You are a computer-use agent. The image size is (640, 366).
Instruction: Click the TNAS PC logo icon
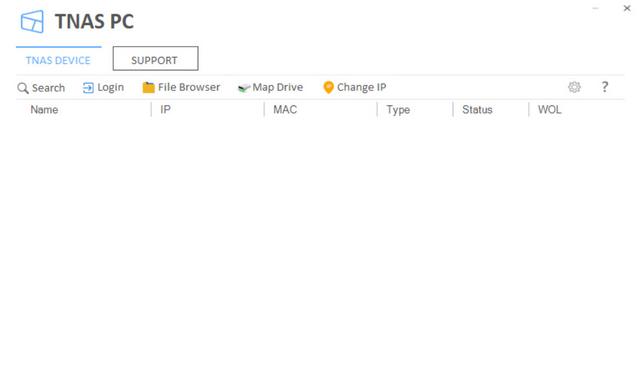32,21
